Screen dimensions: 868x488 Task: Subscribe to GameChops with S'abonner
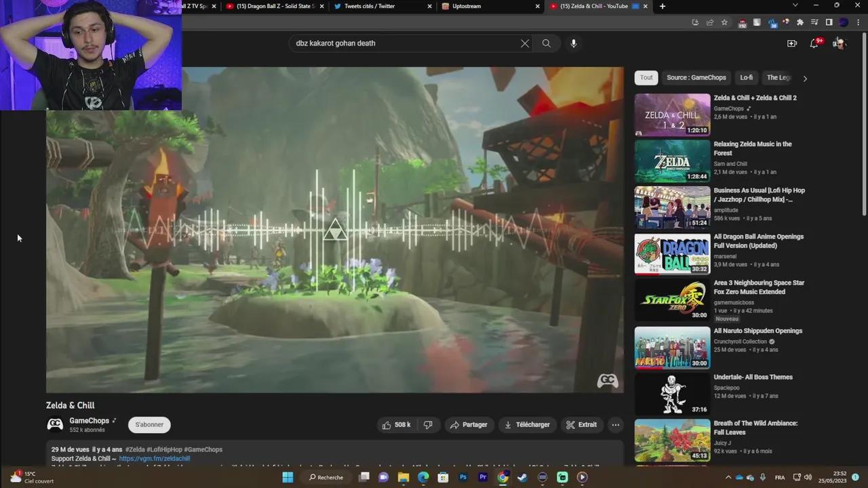coord(149,425)
